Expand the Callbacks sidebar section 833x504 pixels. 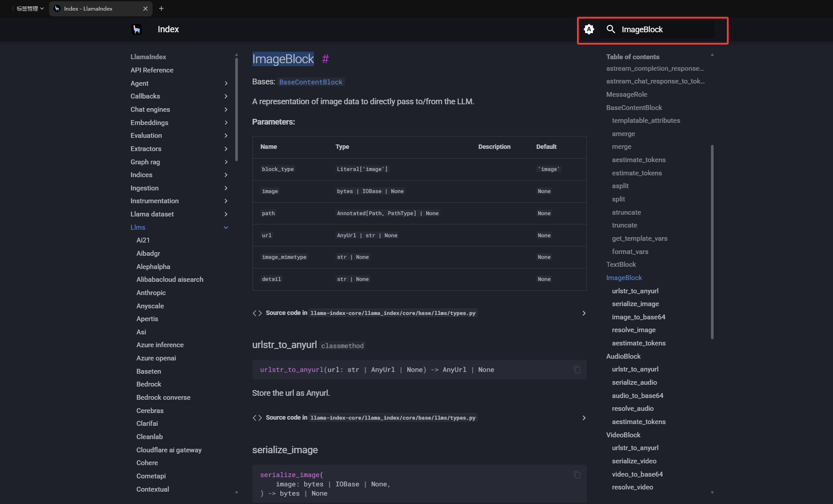click(x=226, y=96)
